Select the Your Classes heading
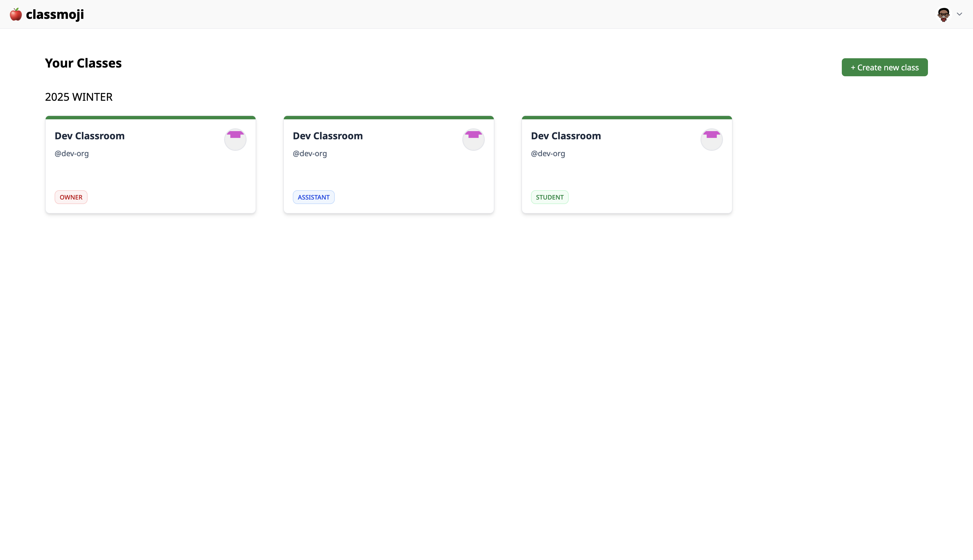Image resolution: width=973 pixels, height=560 pixels. [x=83, y=63]
